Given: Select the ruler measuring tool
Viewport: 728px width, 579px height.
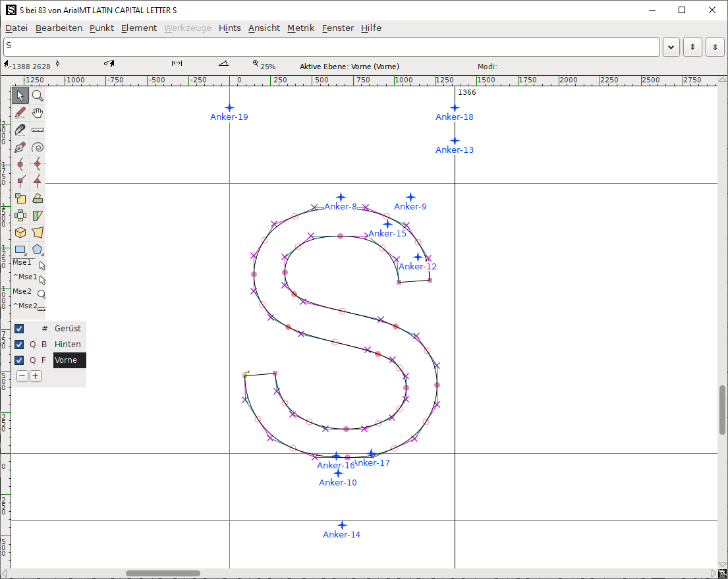Looking at the screenshot, I should 37,130.
